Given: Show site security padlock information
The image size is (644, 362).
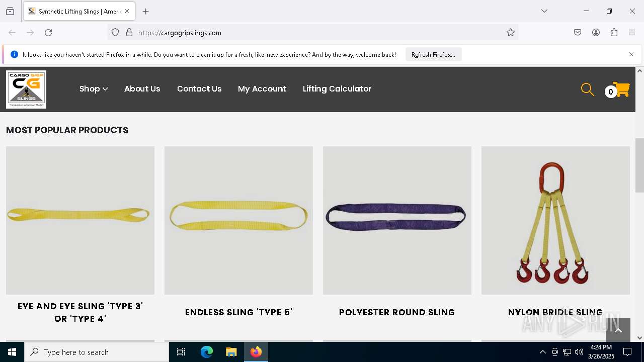Looking at the screenshot, I should tap(129, 33).
